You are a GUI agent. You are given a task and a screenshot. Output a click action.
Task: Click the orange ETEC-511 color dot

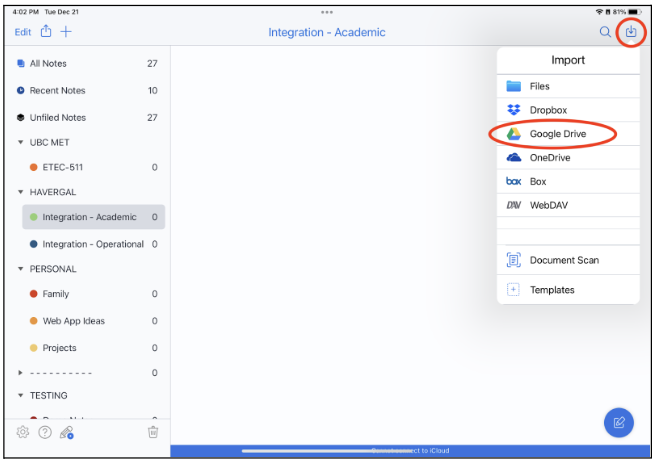[x=33, y=167]
